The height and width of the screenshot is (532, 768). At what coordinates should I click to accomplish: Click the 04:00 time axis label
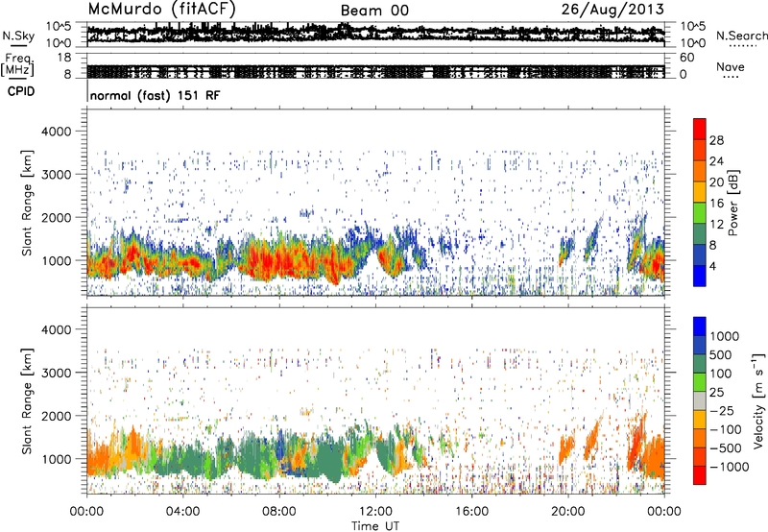tap(182, 512)
